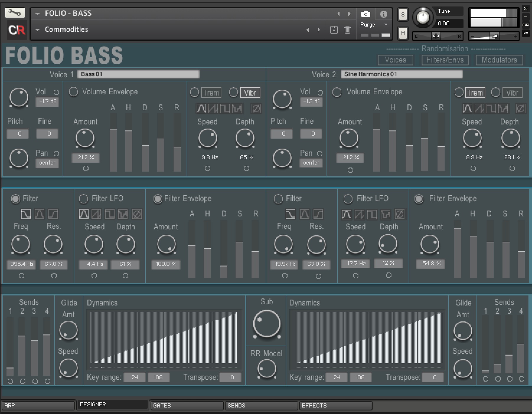
Task: Click Voice 1 Key range low value 24
Action: [x=135, y=377]
